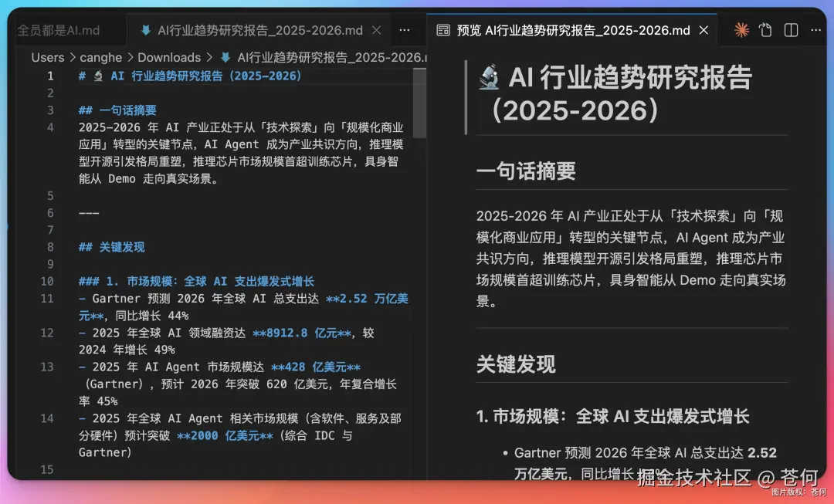Screen dimensions: 834x504
Task: Click line number 10 in the editor
Action: 46,281
